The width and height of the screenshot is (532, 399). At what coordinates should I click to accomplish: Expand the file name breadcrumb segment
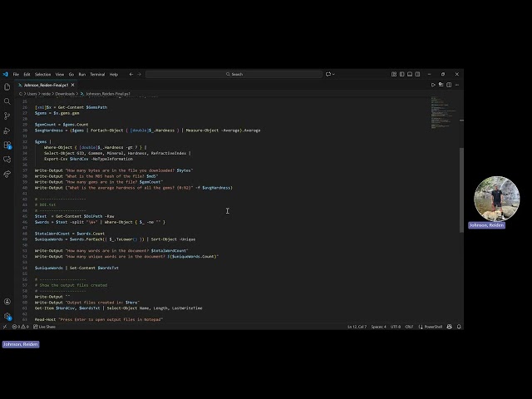(x=108, y=94)
